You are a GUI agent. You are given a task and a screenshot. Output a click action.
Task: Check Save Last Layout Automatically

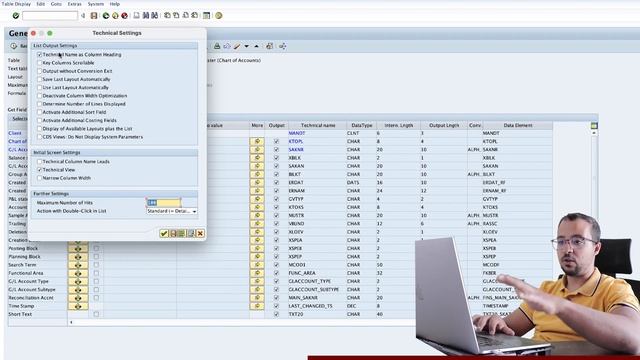[x=40, y=79]
